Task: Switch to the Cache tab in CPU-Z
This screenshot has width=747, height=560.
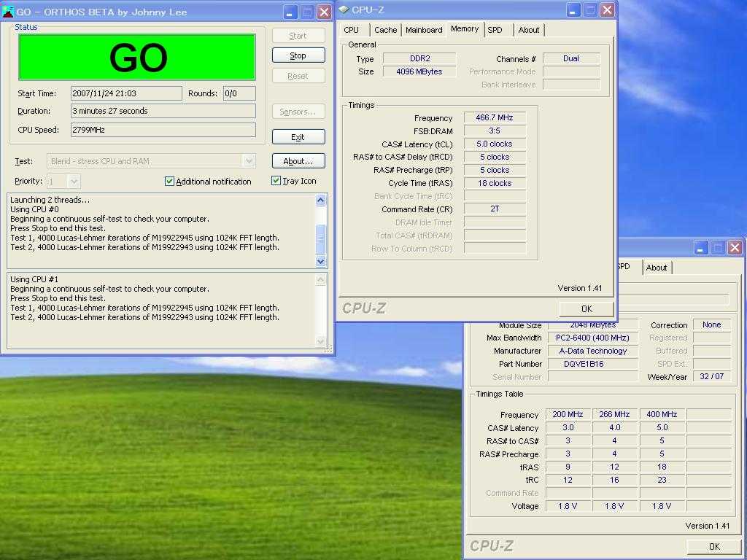Action: pos(385,29)
